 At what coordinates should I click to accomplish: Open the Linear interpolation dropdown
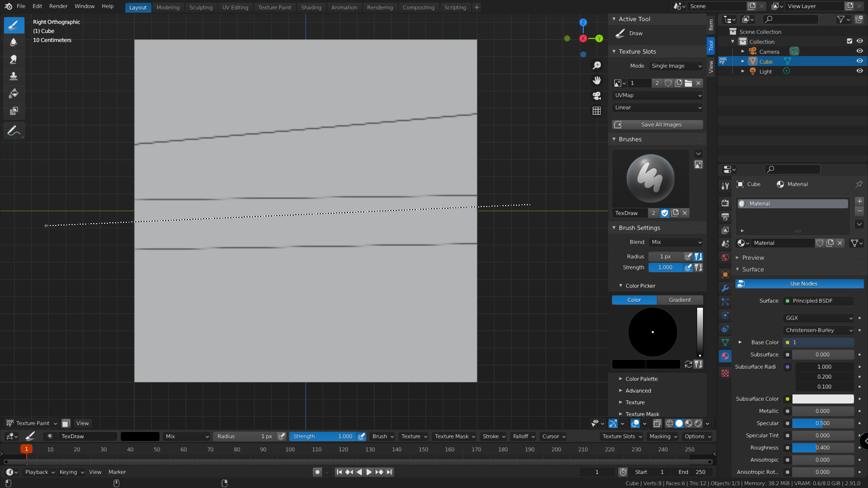[657, 108]
